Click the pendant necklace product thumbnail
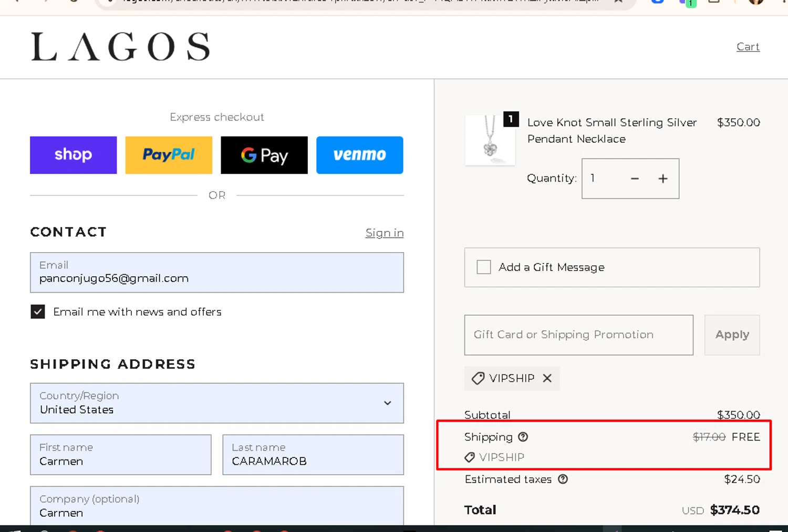 pos(490,140)
